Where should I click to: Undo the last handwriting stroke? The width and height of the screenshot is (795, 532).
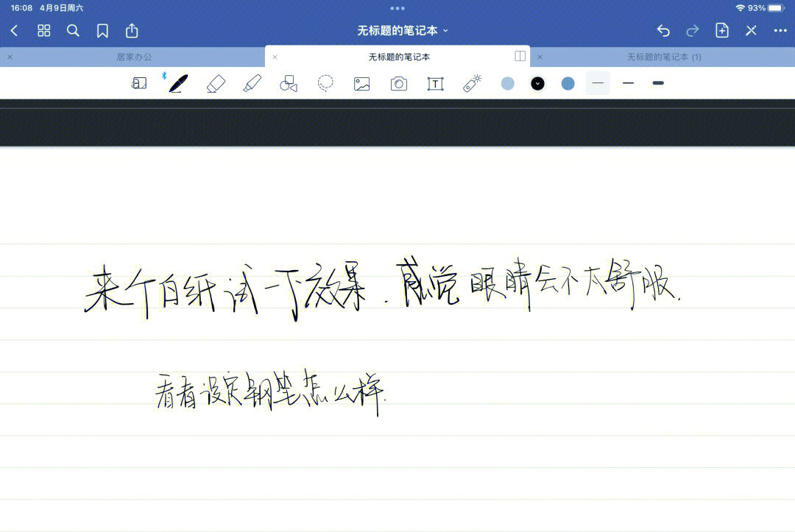[663, 30]
